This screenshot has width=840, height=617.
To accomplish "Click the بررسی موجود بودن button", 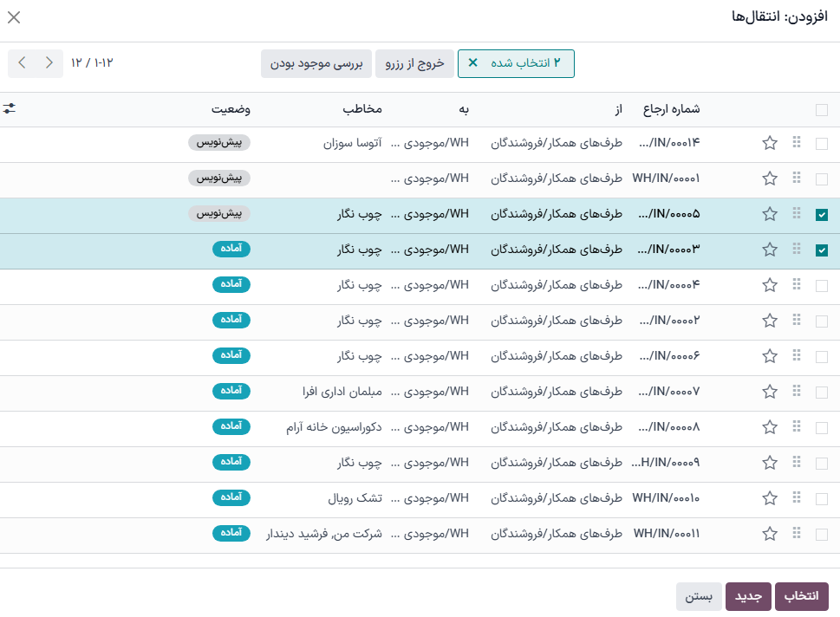I will point(316,63).
